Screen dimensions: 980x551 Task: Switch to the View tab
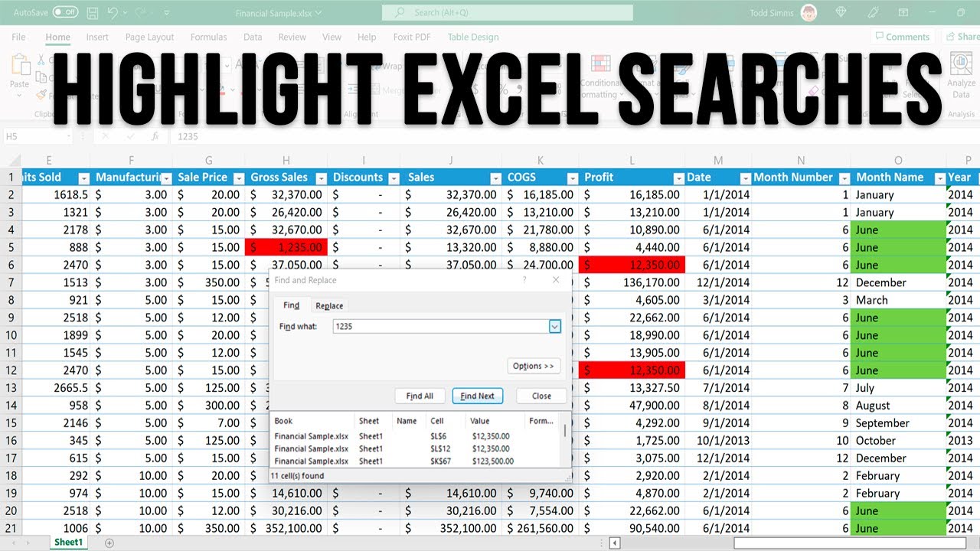click(x=332, y=37)
